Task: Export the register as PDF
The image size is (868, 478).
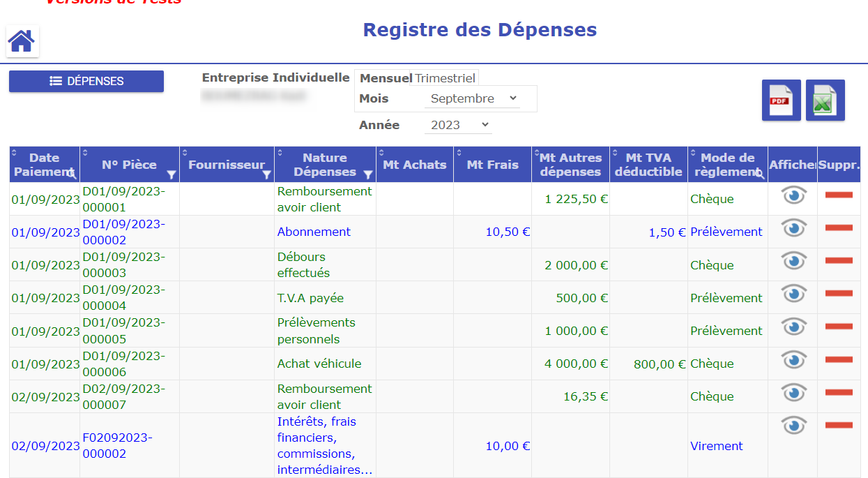Action: coord(781,100)
